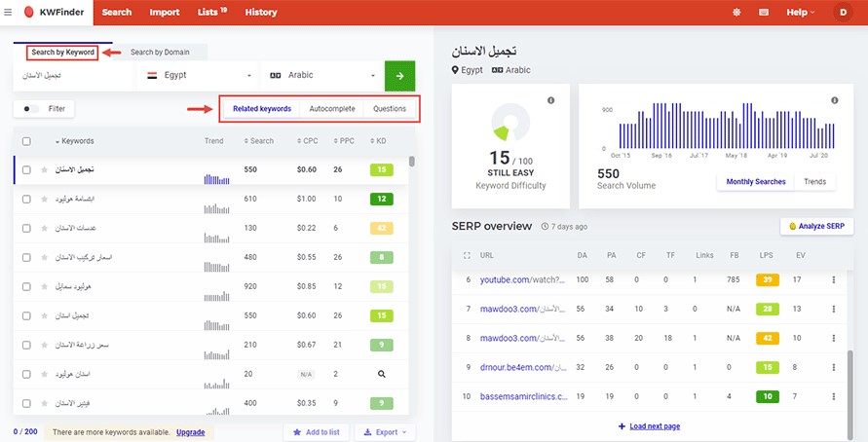
Task: Star the keyword with 130 searches
Action: 45,228
